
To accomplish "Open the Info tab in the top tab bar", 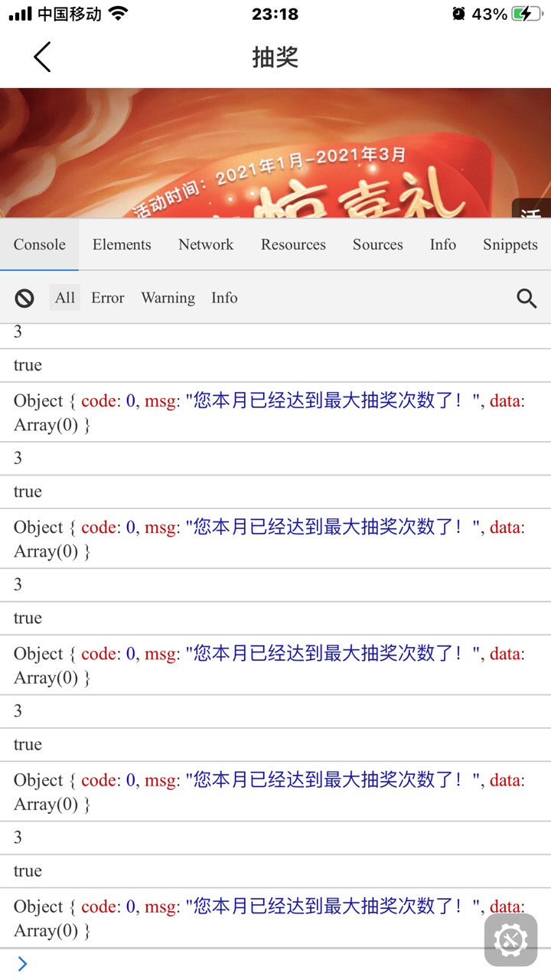I will point(443,244).
